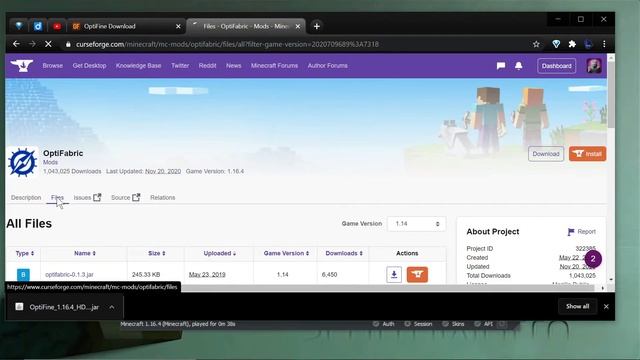Click the shield extension icon in toolbar

(556, 44)
